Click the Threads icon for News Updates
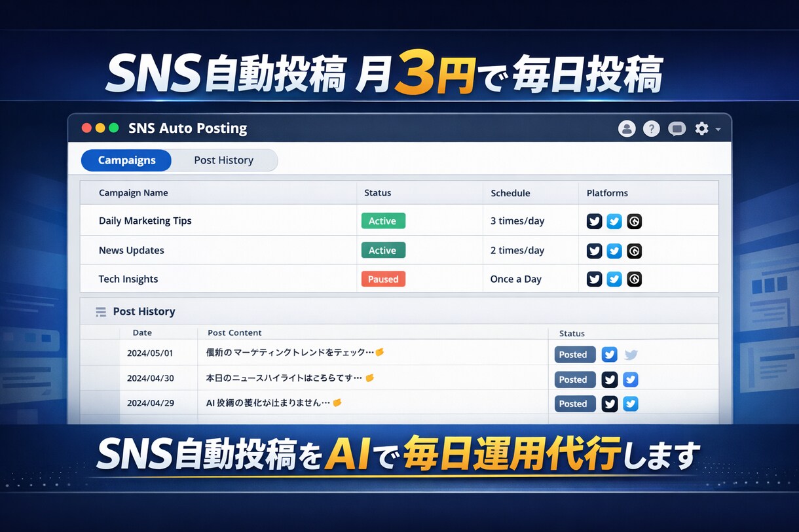The image size is (799, 532). click(x=634, y=251)
